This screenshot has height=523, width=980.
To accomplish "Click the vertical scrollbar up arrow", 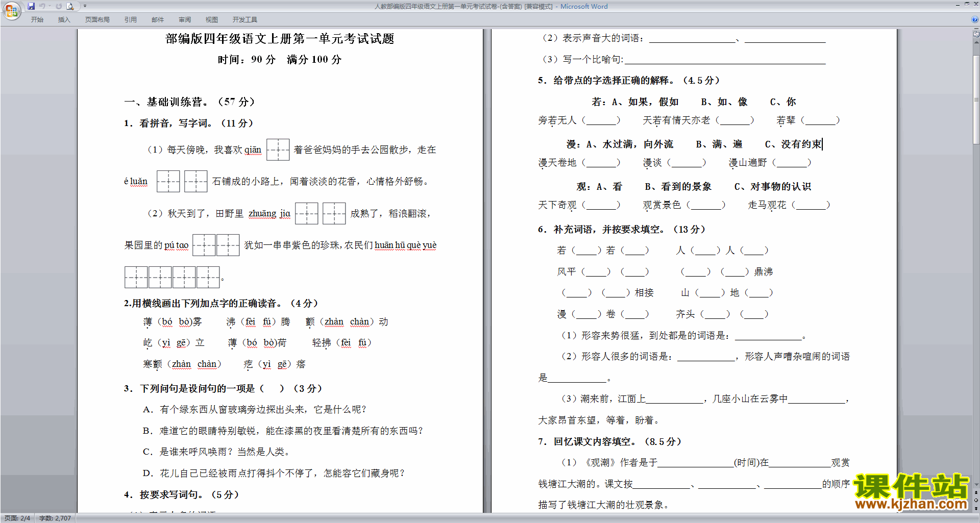I will (976, 41).
